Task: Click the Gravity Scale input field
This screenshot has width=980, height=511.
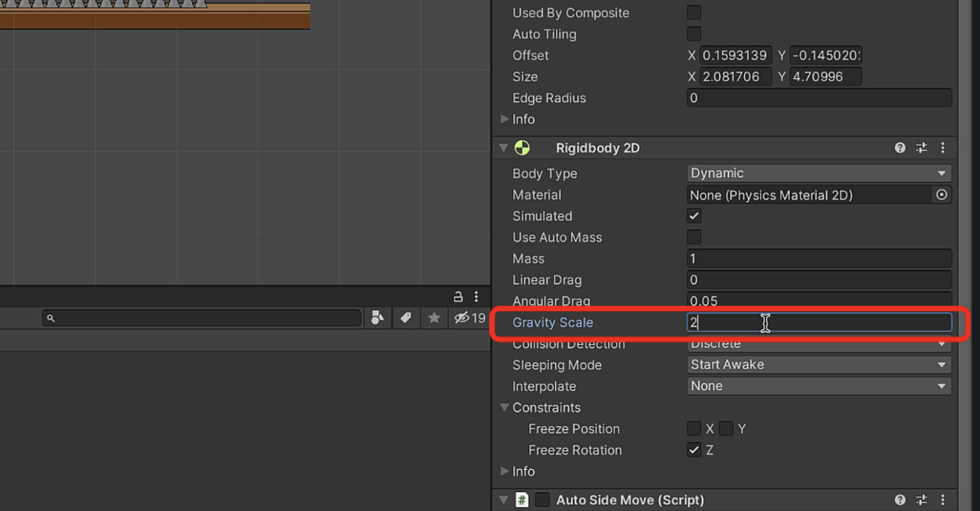Action: tap(819, 322)
